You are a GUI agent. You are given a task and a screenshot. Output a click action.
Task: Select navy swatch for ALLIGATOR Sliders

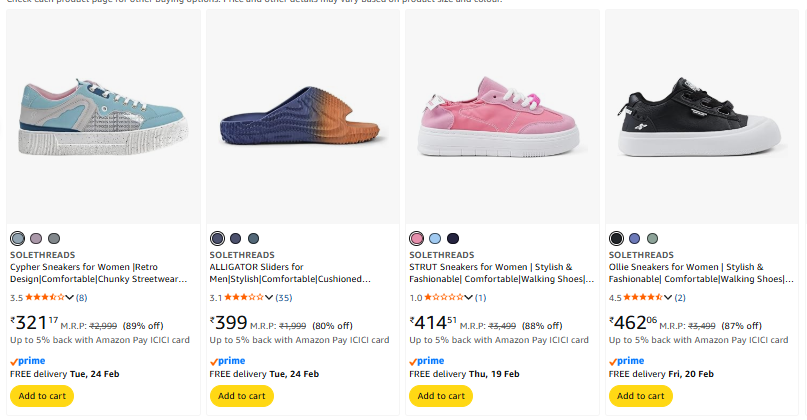(x=218, y=238)
